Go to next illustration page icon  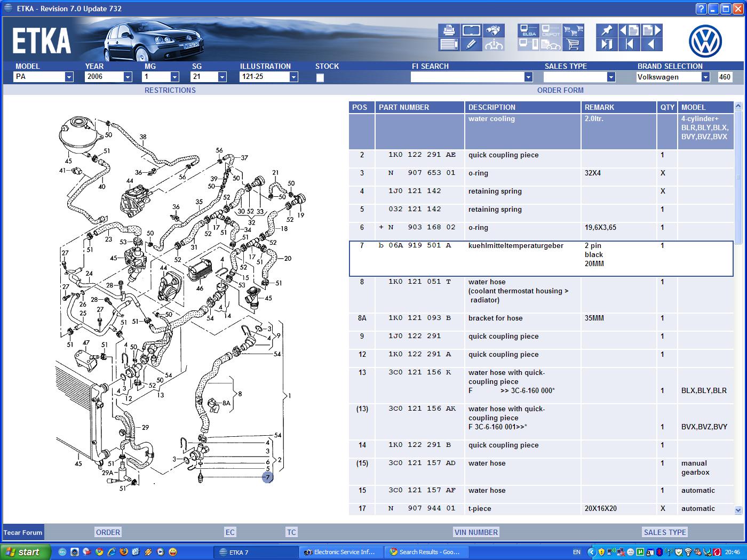652,30
